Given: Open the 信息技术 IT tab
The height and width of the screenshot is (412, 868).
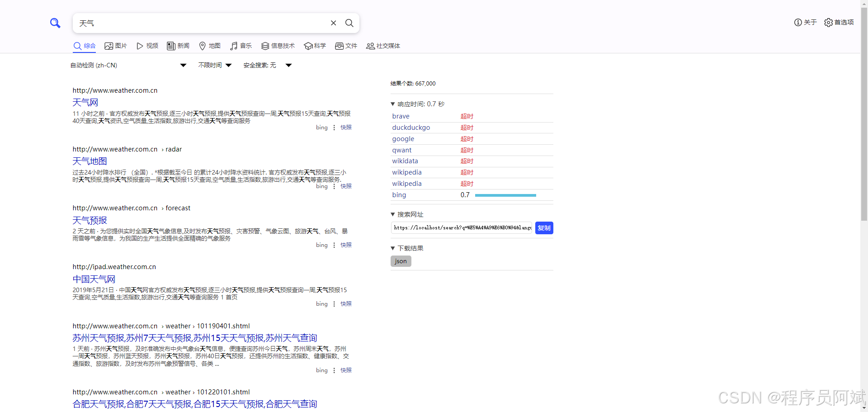Looking at the screenshot, I should (278, 46).
